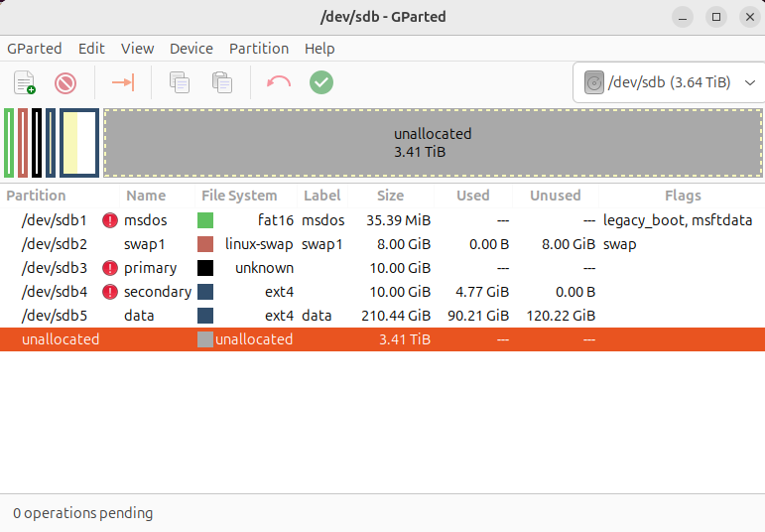Open the GParted menu
The image size is (765, 532).
(x=35, y=48)
